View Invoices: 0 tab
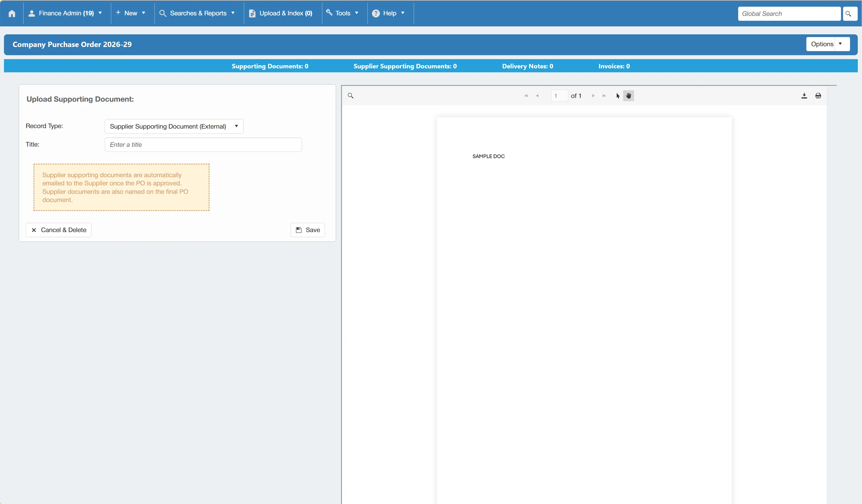The width and height of the screenshot is (862, 504). tap(614, 66)
